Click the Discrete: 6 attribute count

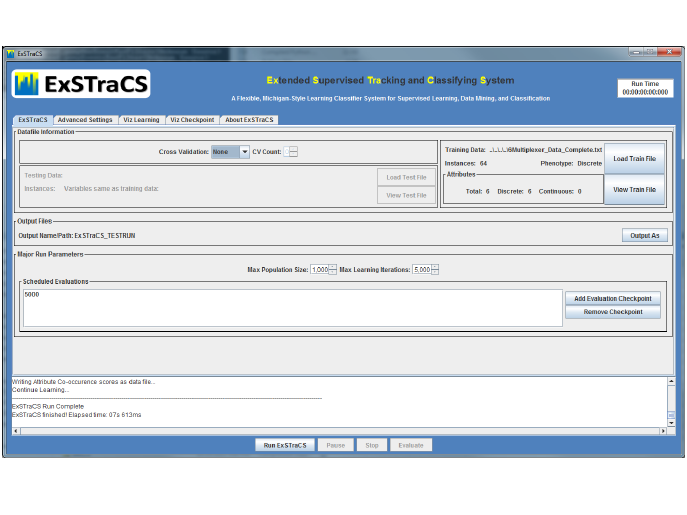click(x=514, y=192)
